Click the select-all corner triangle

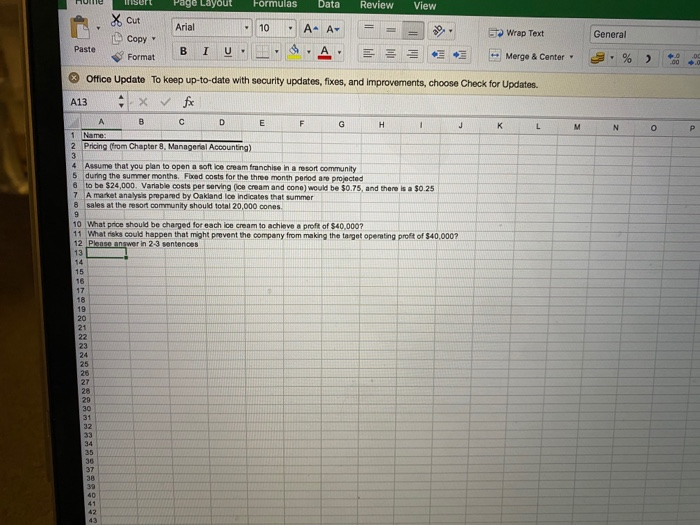[73, 121]
